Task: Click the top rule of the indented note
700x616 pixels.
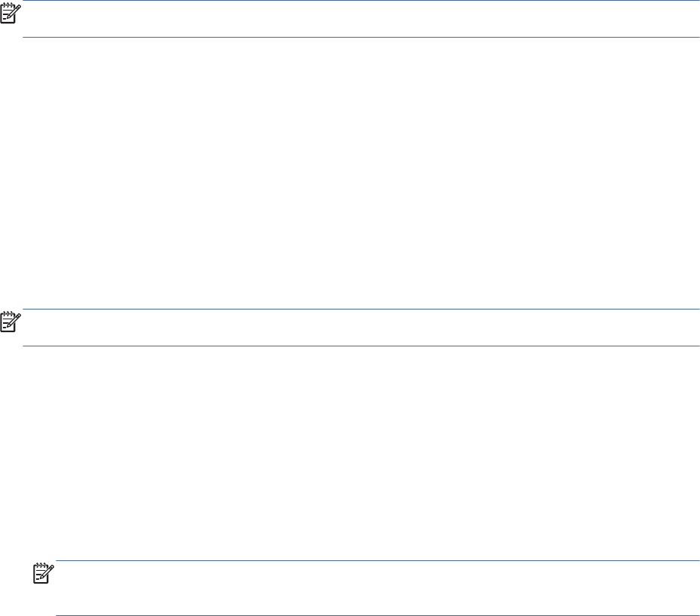Action: 376,560
